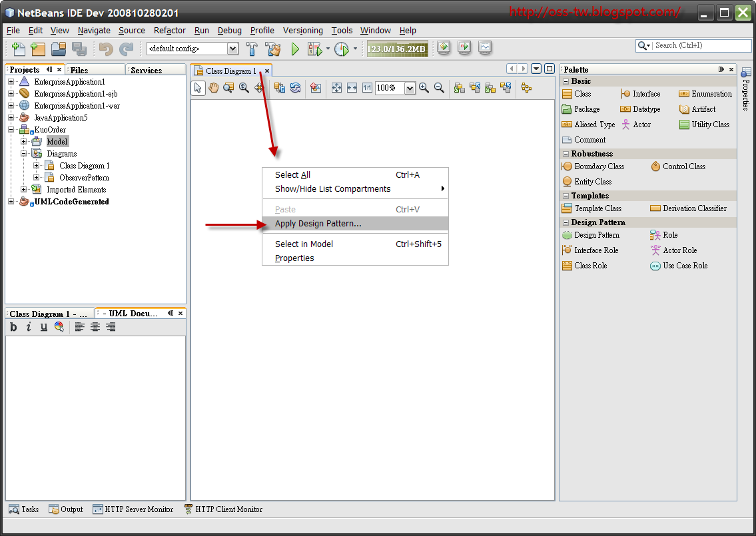Click the bold formatting icon
756x536 pixels.
pyautogui.click(x=13, y=327)
